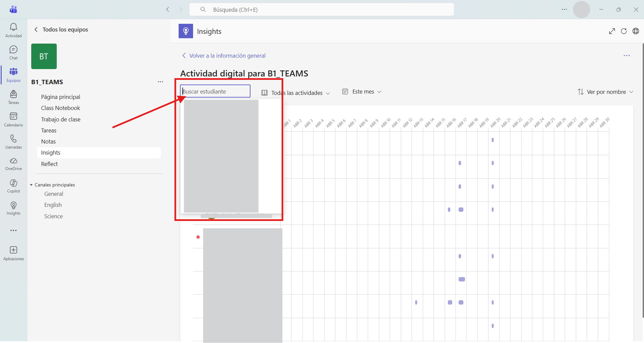
Task: Open the Science channel
Action: pos(53,216)
